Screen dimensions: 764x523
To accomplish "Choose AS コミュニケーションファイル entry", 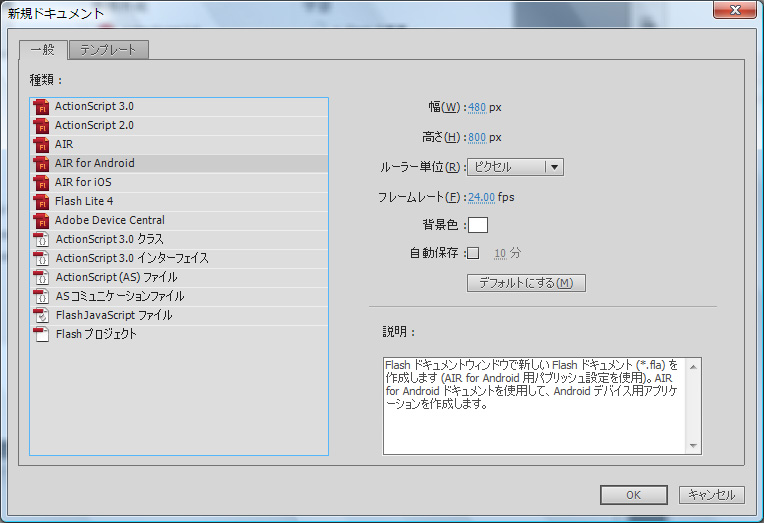I will (179, 296).
